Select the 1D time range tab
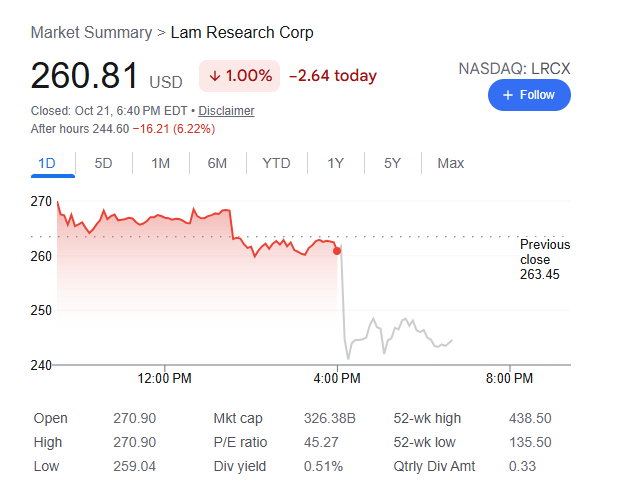The width and height of the screenshot is (621, 485). click(47, 163)
